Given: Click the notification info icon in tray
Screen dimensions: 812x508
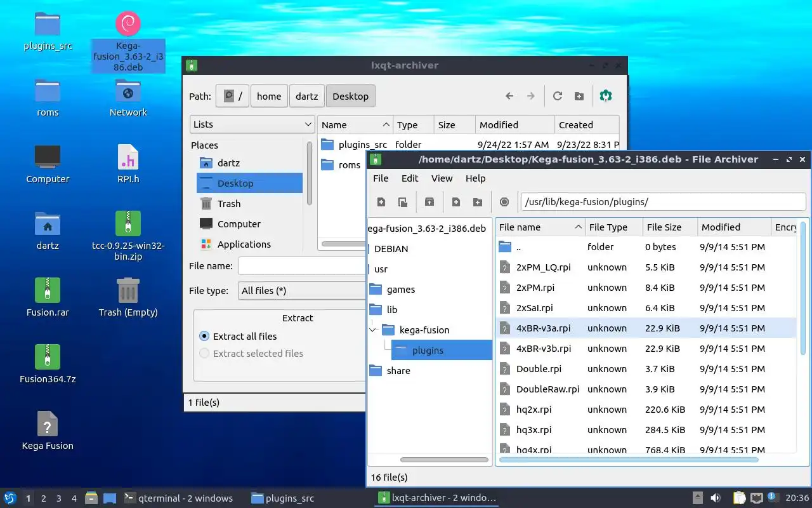Looking at the screenshot, I should pyautogui.click(x=772, y=497).
